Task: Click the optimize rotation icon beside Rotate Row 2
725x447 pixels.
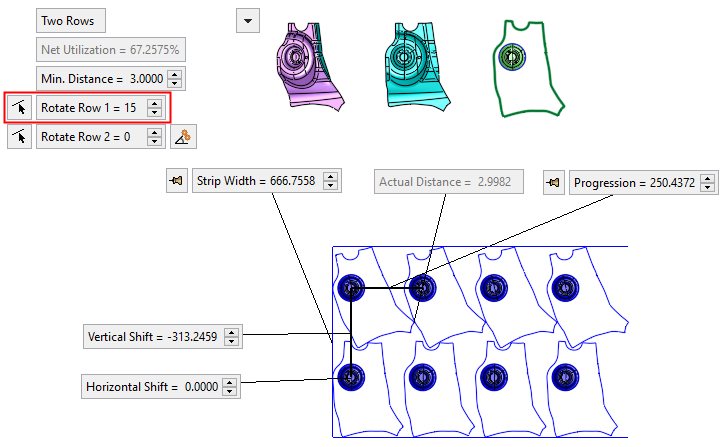Action: tap(184, 137)
